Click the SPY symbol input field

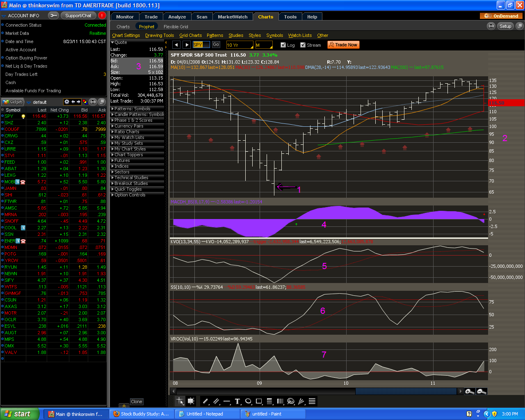click(201, 45)
